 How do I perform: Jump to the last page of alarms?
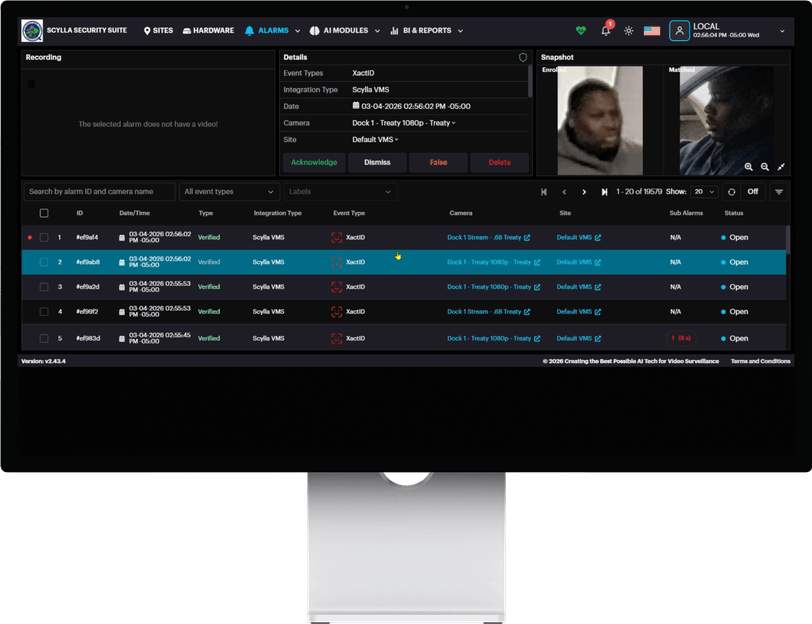604,192
